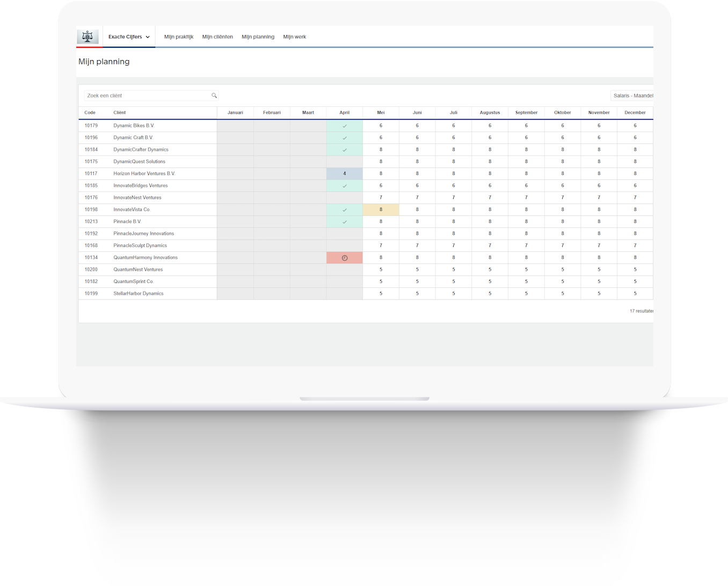This screenshot has height=586, width=728.
Task: Select client code 10117
Action: tap(91, 173)
